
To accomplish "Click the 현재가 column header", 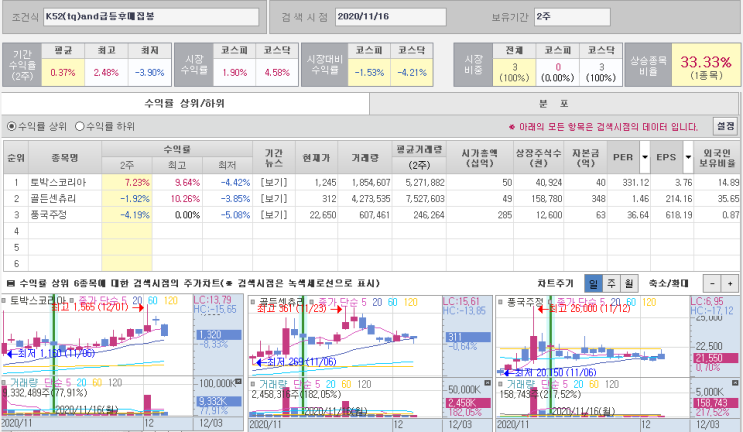I will point(316,158).
